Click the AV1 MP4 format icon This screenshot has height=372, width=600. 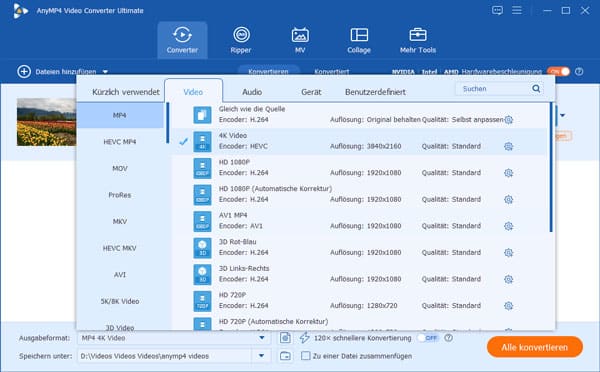(x=202, y=221)
